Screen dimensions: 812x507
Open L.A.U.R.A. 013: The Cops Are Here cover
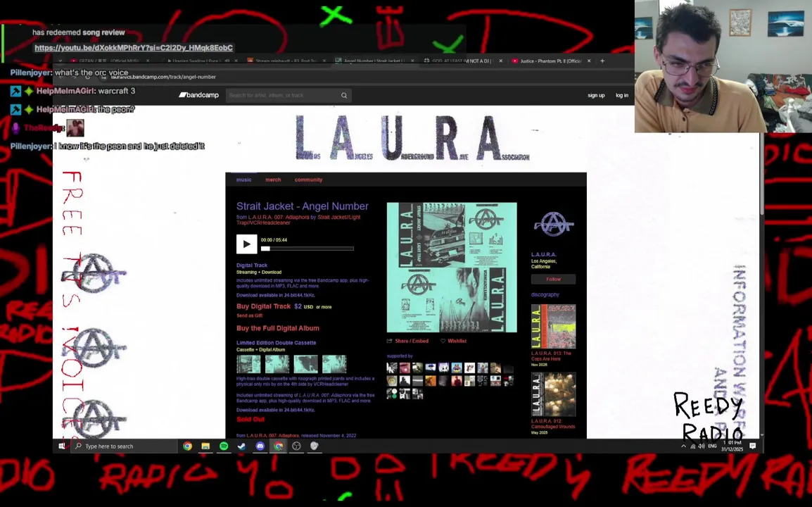(553, 327)
